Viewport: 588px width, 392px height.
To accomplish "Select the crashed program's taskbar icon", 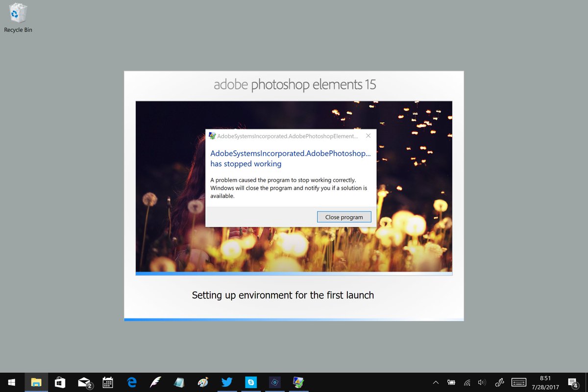I will [298, 382].
